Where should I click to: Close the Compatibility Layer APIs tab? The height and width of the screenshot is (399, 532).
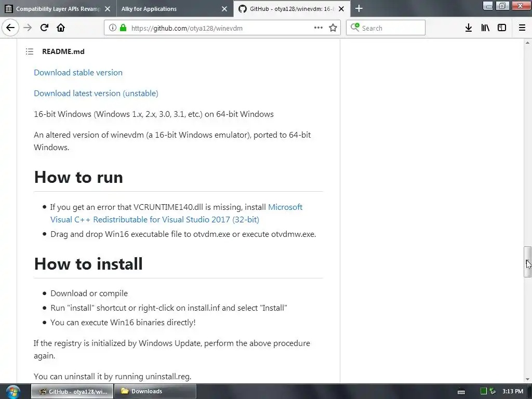click(x=108, y=9)
